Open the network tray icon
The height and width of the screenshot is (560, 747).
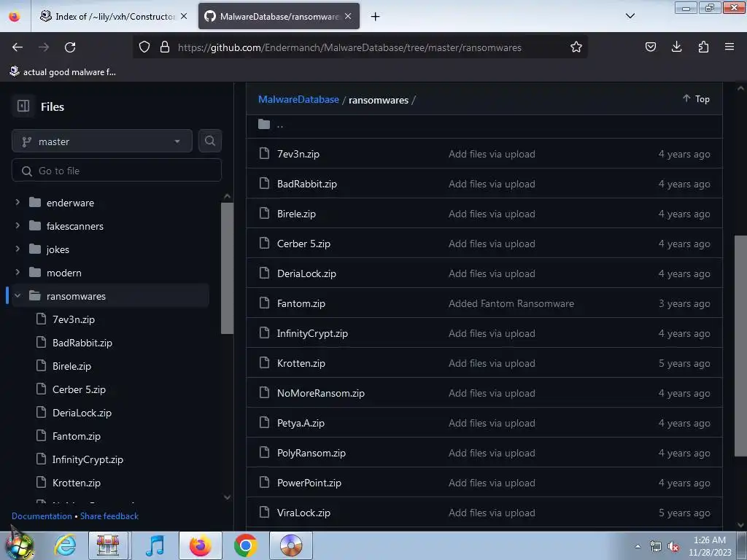pos(656,547)
